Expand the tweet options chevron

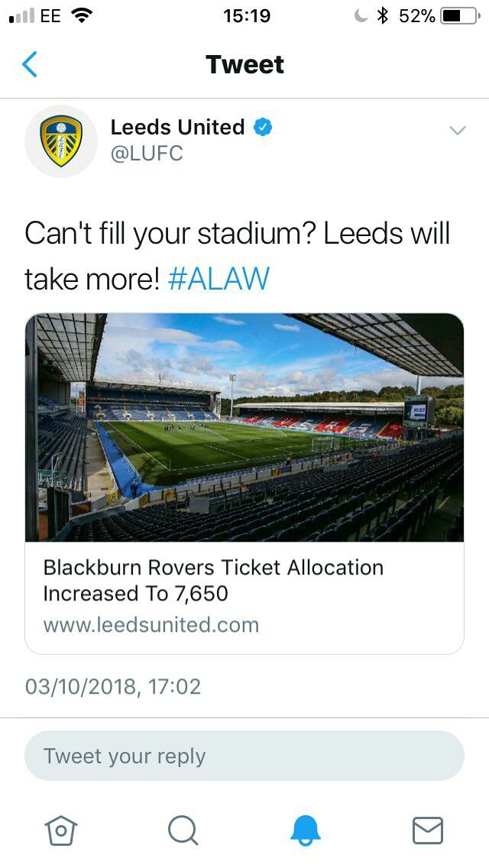click(x=457, y=131)
